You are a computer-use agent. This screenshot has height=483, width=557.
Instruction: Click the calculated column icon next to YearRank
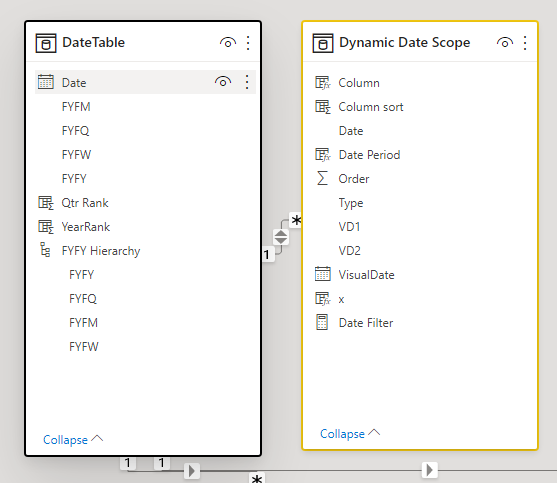[46, 227]
